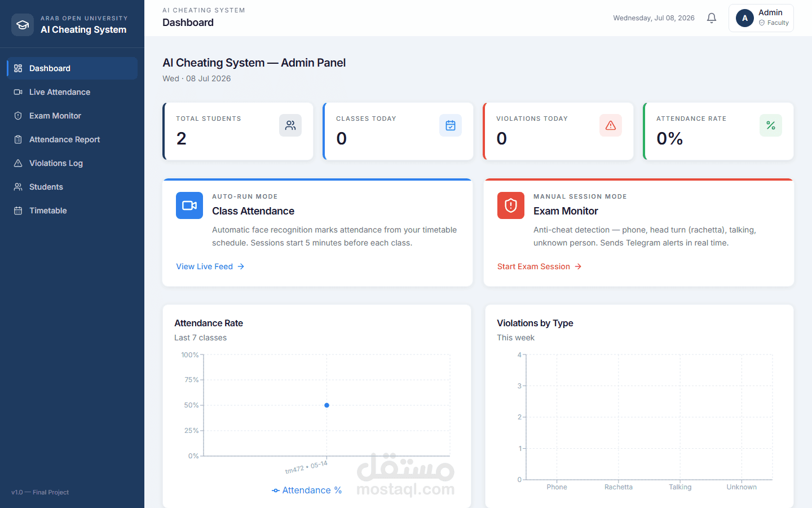Click the tm472 • 05-14 axis label
The height and width of the screenshot is (508, 812).
[306, 467]
